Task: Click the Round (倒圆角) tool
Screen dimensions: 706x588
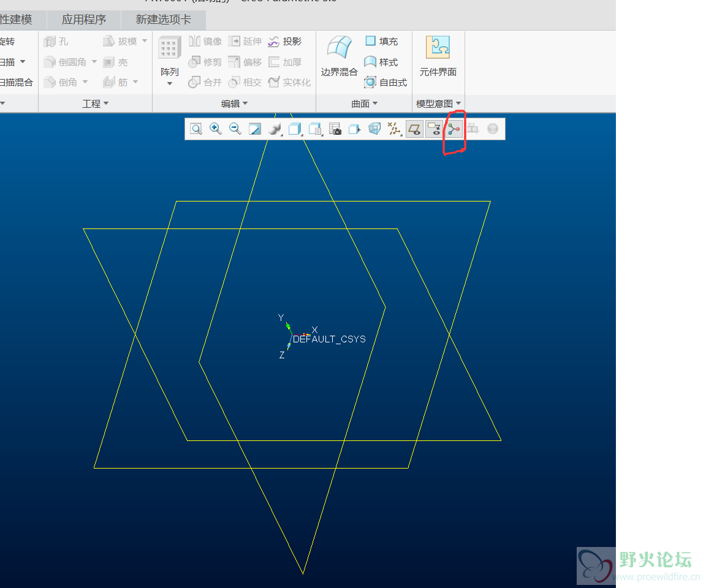Action: 66,62
